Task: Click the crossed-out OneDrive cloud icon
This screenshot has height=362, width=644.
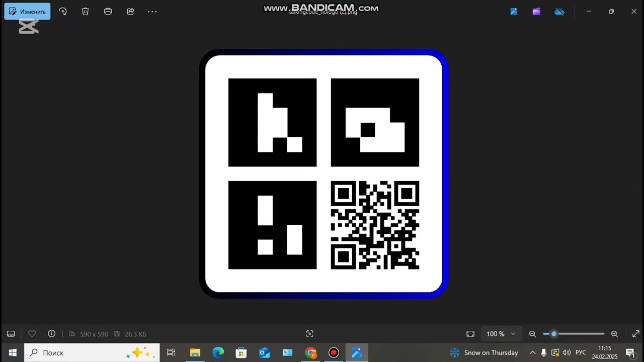Action: coord(559,11)
